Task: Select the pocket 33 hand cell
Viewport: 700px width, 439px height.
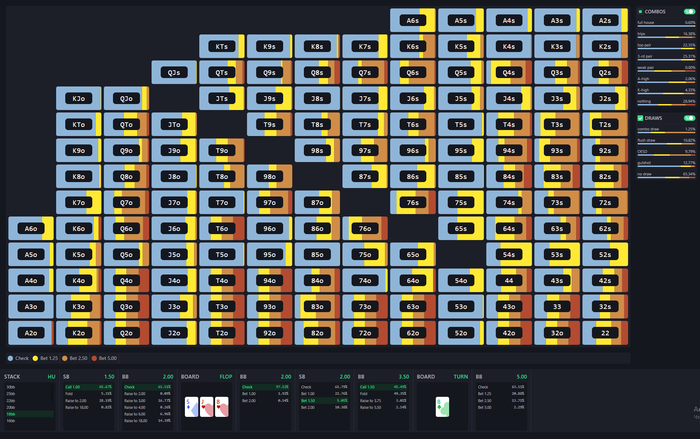Action: (x=557, y=306)
